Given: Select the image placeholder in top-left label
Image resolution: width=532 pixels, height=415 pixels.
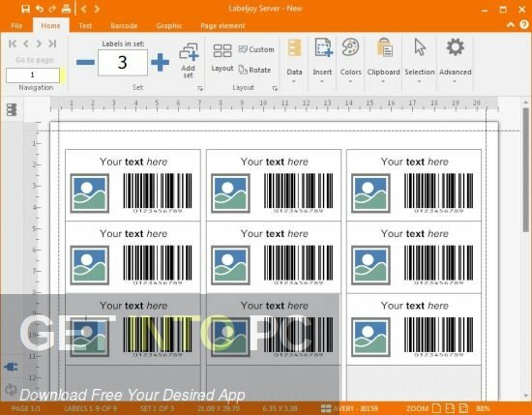Looking at the screenshot, I should pos(90,193).
